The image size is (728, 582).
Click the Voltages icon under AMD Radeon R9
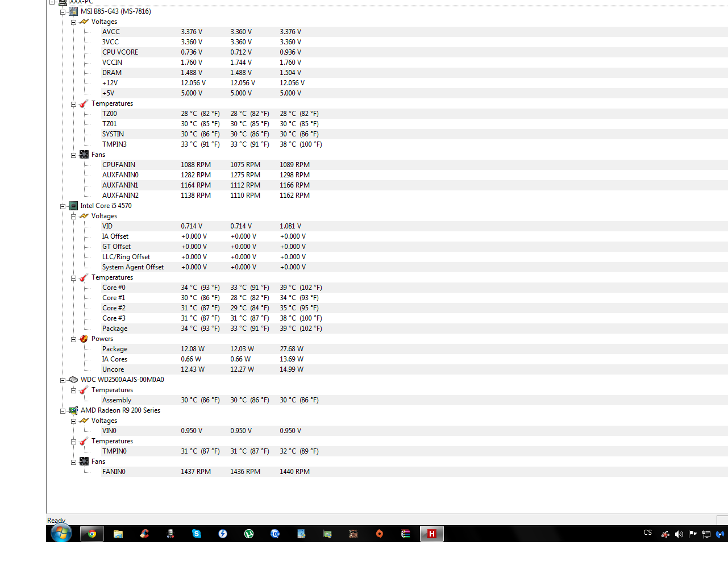point(84,421)
